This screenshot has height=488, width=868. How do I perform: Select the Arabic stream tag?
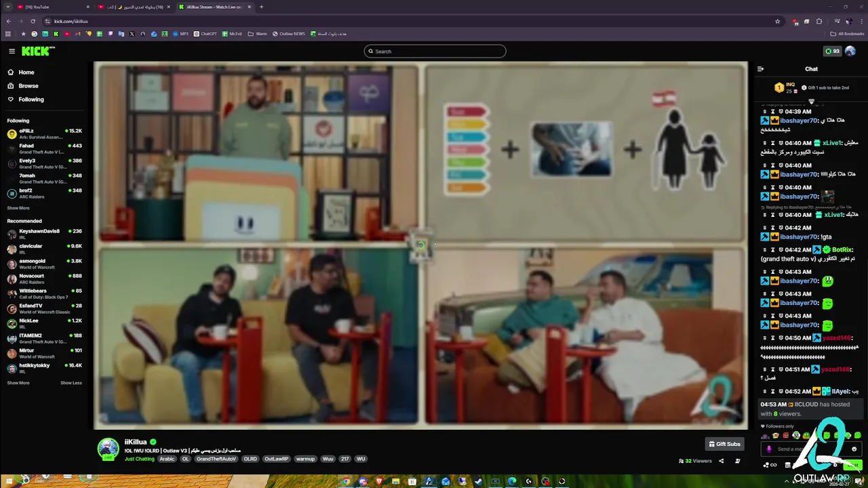tap(167, 459)
